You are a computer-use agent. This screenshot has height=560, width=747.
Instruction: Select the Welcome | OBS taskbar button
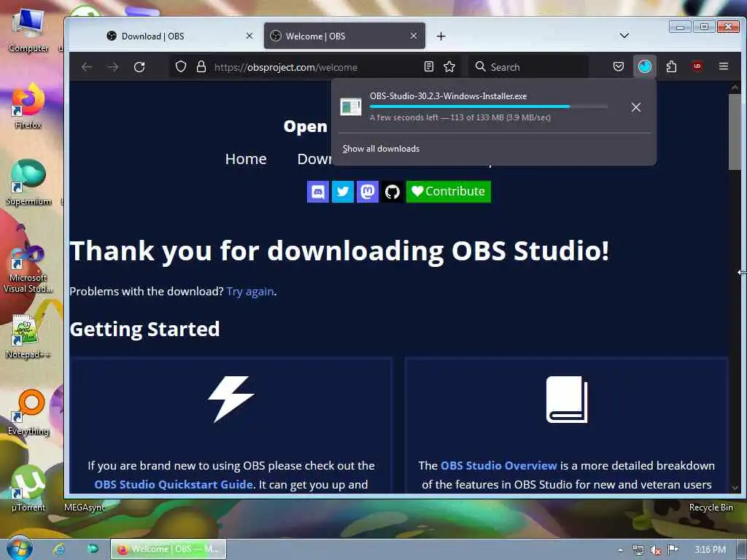pos(169,549)
